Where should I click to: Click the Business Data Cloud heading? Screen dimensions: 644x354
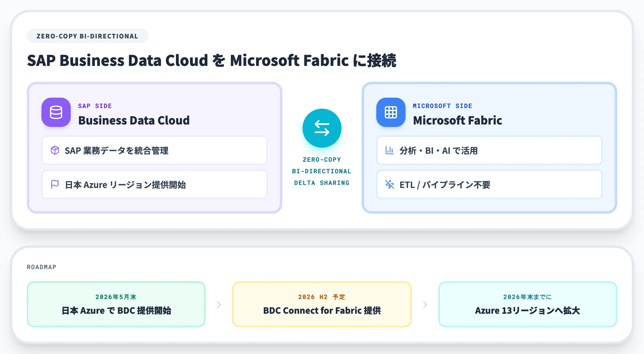[x=134, y=120]
